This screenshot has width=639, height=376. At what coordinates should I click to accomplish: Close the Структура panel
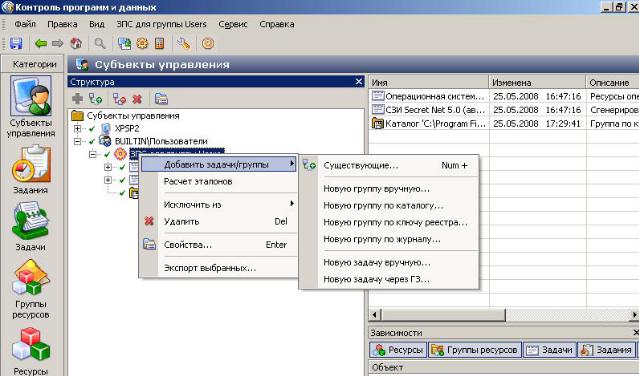click(359, 81)
